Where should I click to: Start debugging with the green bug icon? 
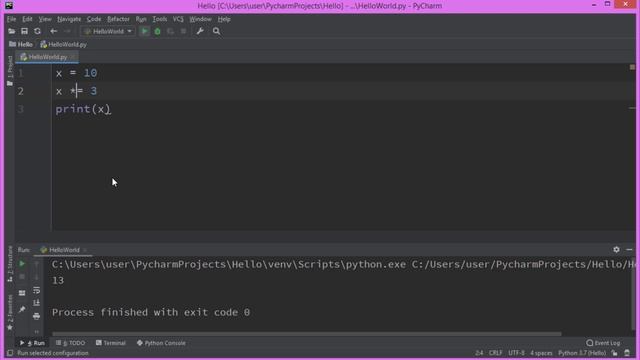point(157,31)
